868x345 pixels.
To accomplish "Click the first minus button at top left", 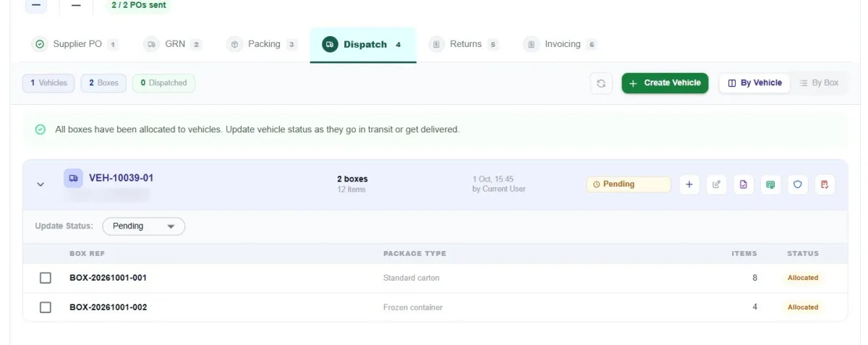I will [36, 5].
